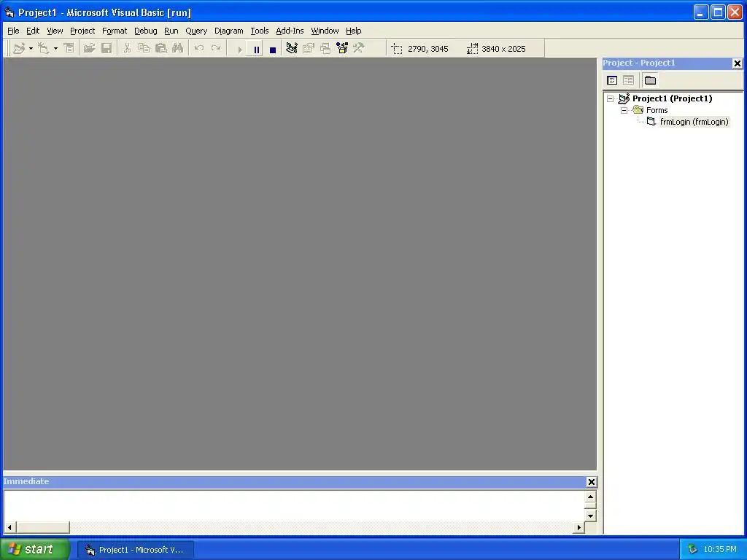Open the Add-Ins menu
The width and height of the screenshot is (747, 560).
(x=290, y=31)
